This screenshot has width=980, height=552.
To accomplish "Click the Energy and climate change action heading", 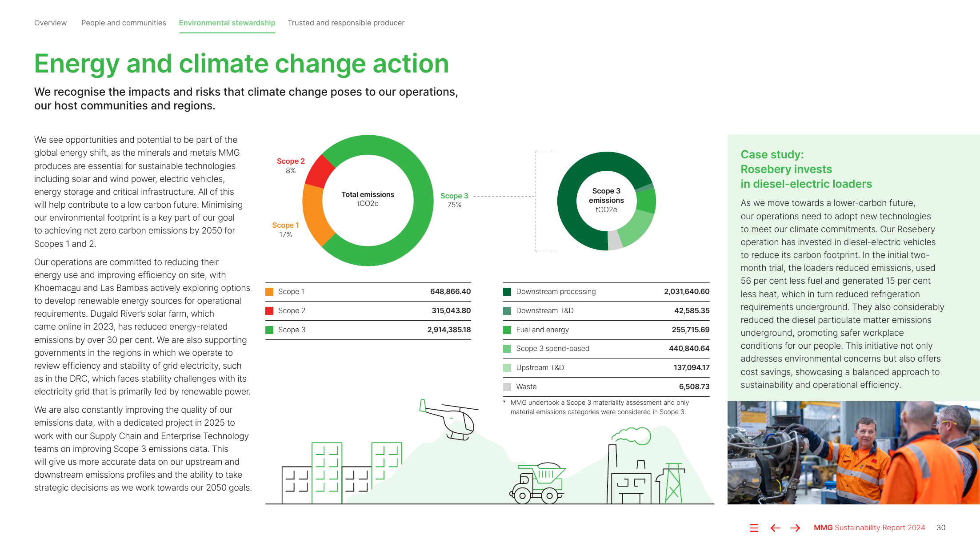I will point(242,64).
